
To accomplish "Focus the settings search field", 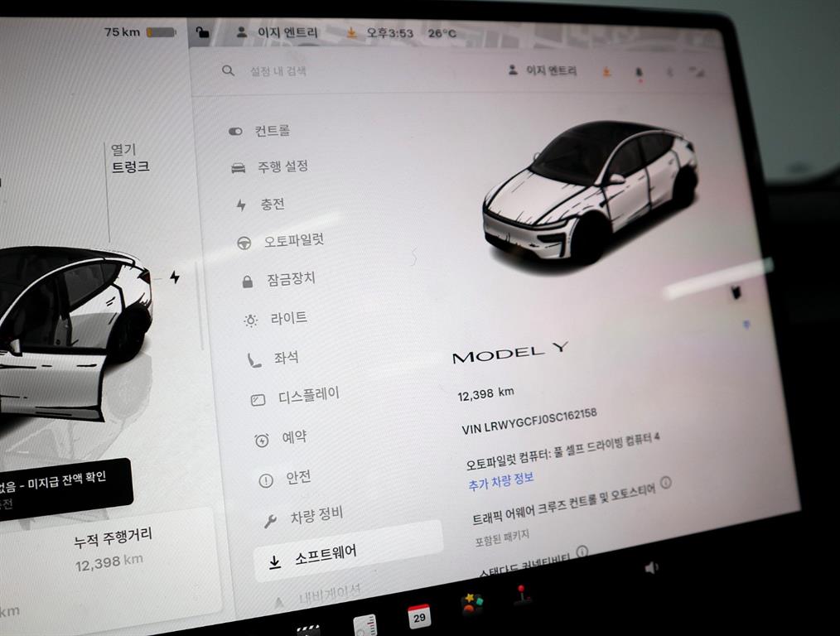I will 278,71.
